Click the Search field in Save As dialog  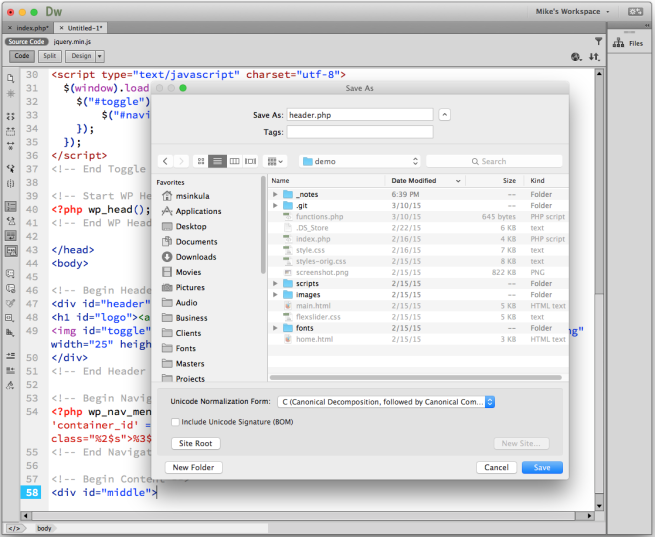click(494, 161)
